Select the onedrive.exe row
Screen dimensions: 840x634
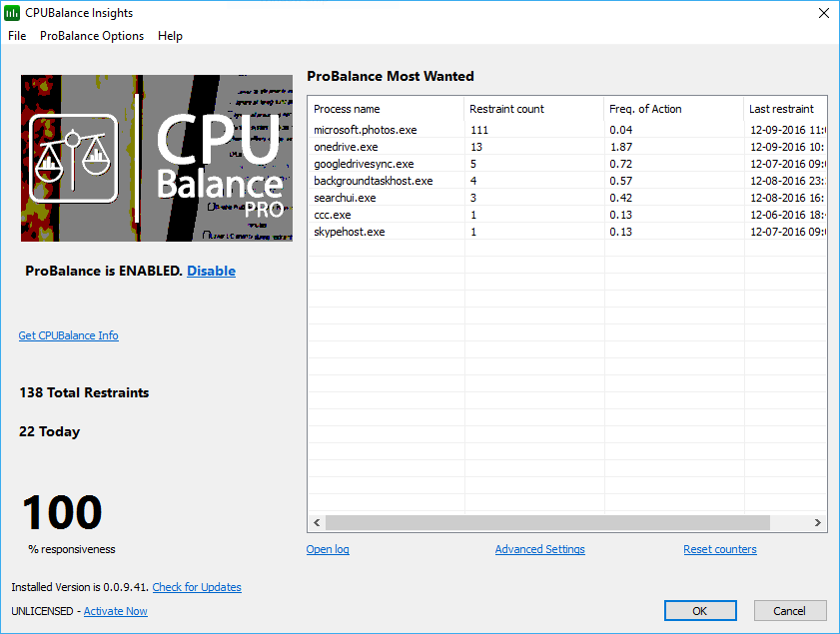567,147
